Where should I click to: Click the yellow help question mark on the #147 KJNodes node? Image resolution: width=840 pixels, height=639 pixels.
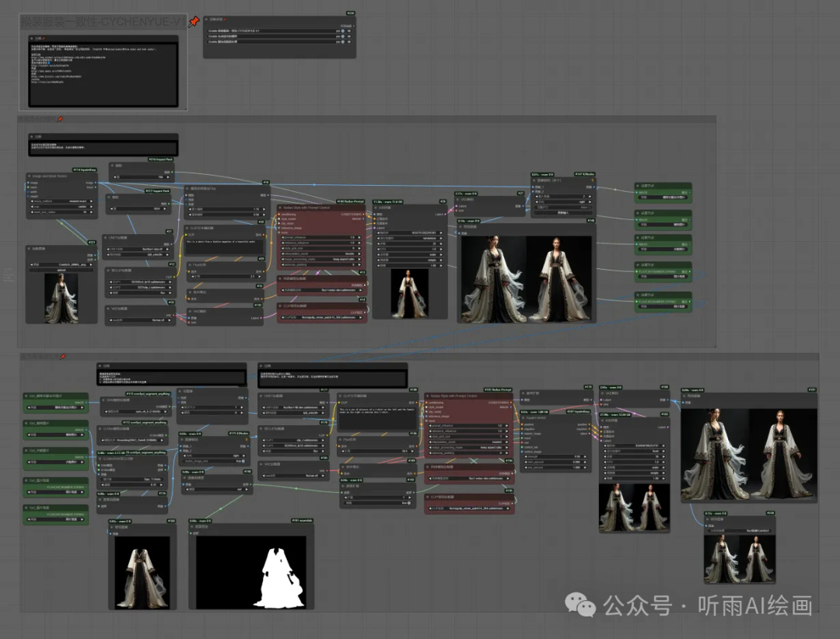[593, 180]
